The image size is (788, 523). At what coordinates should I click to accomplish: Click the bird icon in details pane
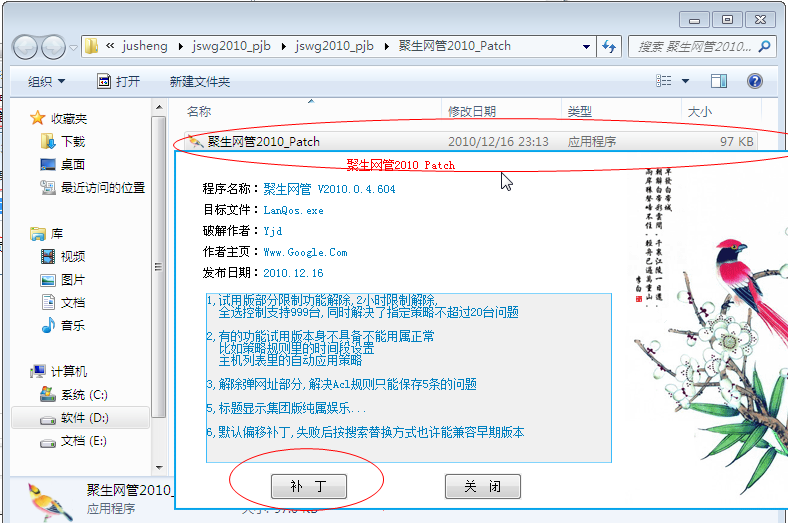click(x=49, y=502)
